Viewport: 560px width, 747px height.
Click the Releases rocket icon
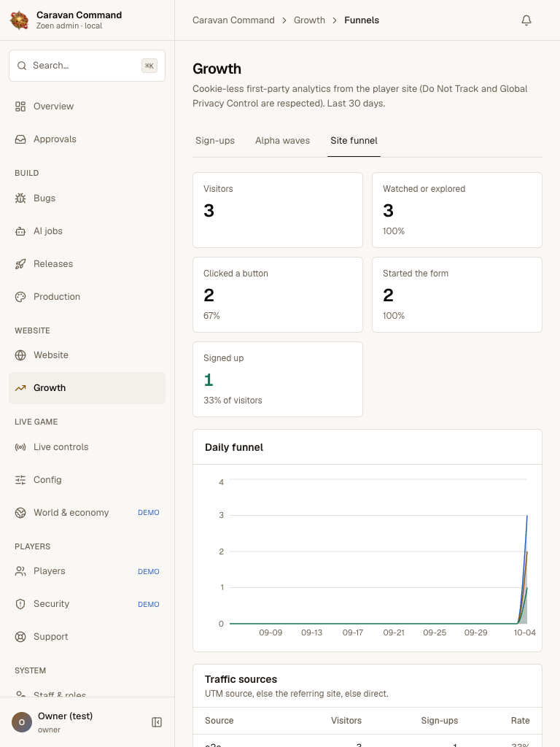click(20, 264)
